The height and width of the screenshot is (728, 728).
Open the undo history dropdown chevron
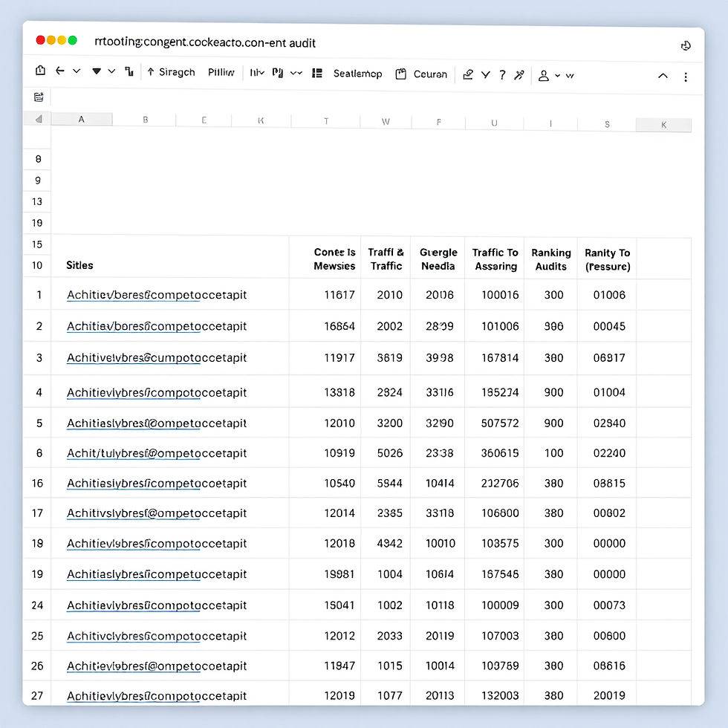click(x=77, y=72)
